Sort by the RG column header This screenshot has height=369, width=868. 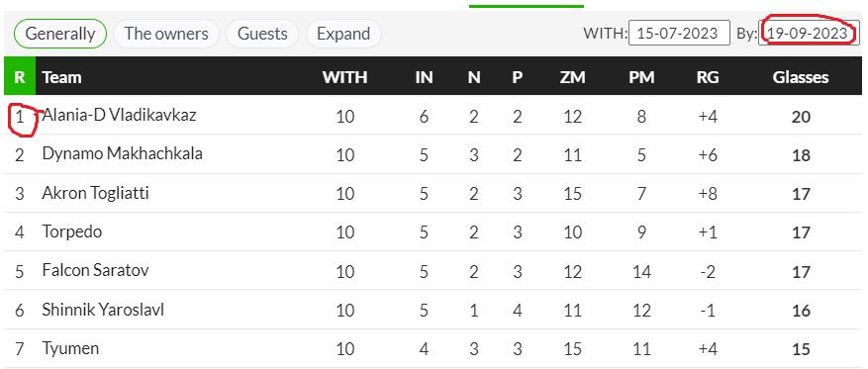point(708,77)
